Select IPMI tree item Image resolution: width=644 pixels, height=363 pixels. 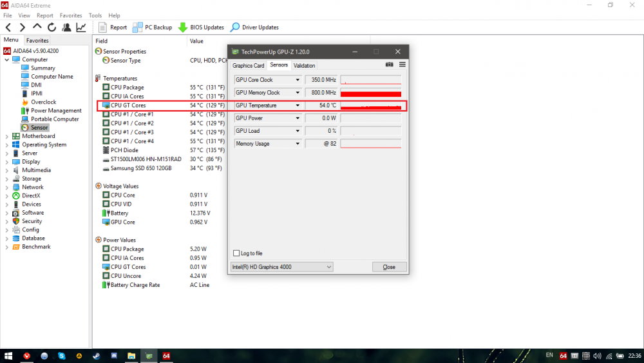(x=37, y=93)
